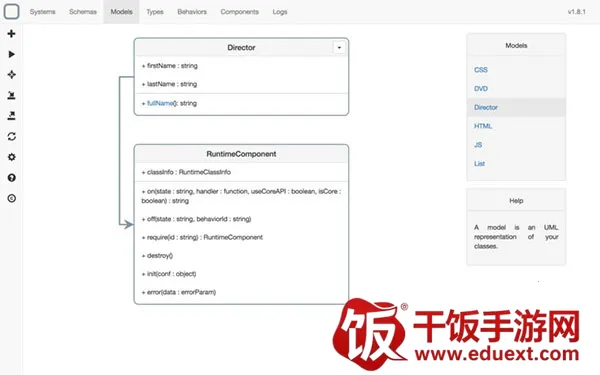Image resolution: width=600 pixels, height=375 pixels.
Task: Click the off(state, behaviorId) method row
Action: 196,219
